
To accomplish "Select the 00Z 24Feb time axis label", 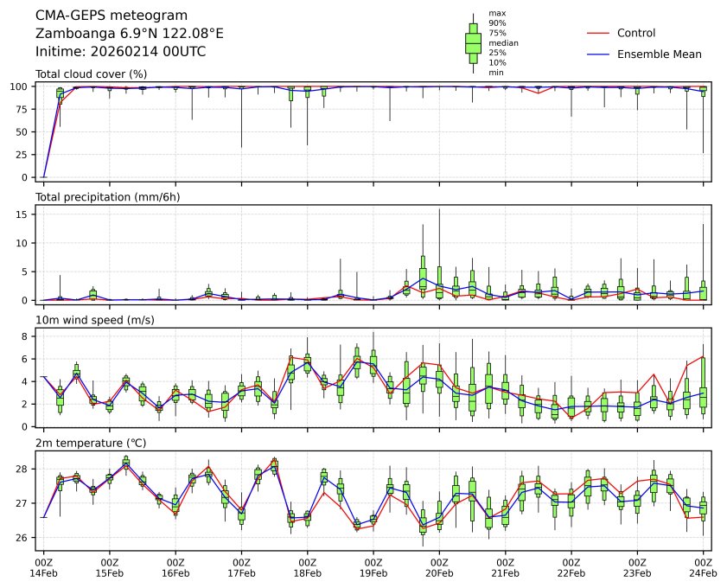I will (703, 567).
